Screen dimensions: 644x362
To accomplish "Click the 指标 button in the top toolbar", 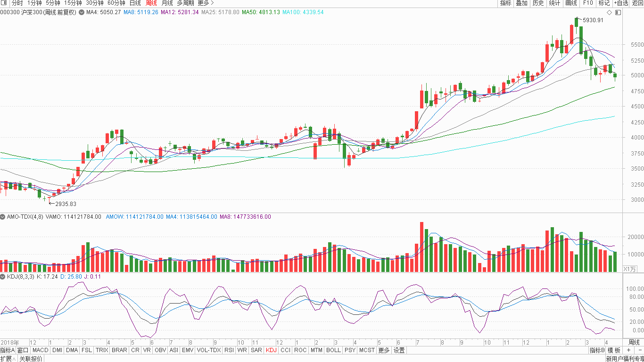I will (x=505, y=3).
